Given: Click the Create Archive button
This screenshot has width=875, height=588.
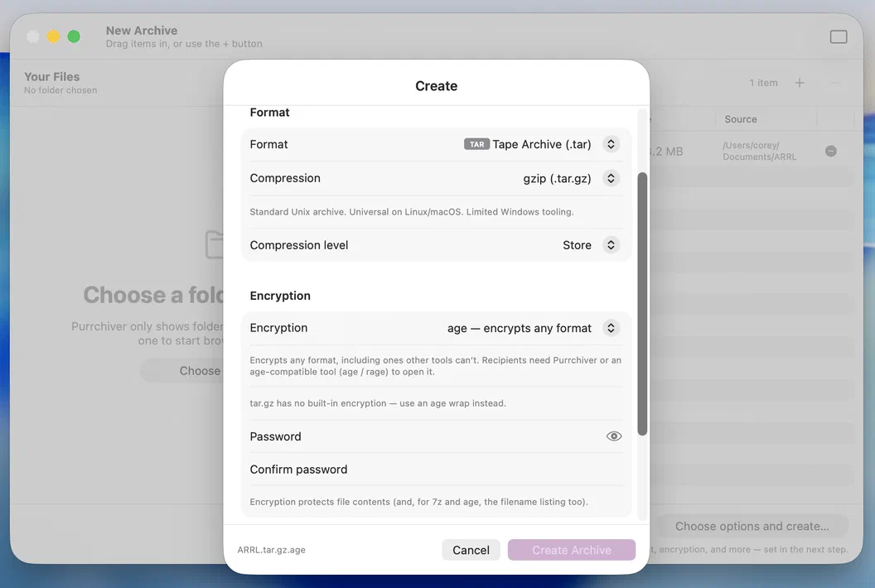Looking at the screenshot, I should (x=572, y=550).
